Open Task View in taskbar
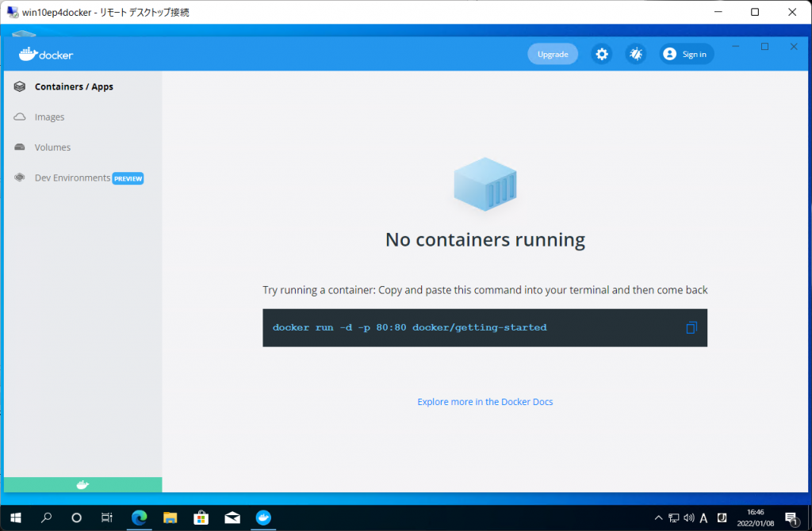 [107, 518]
